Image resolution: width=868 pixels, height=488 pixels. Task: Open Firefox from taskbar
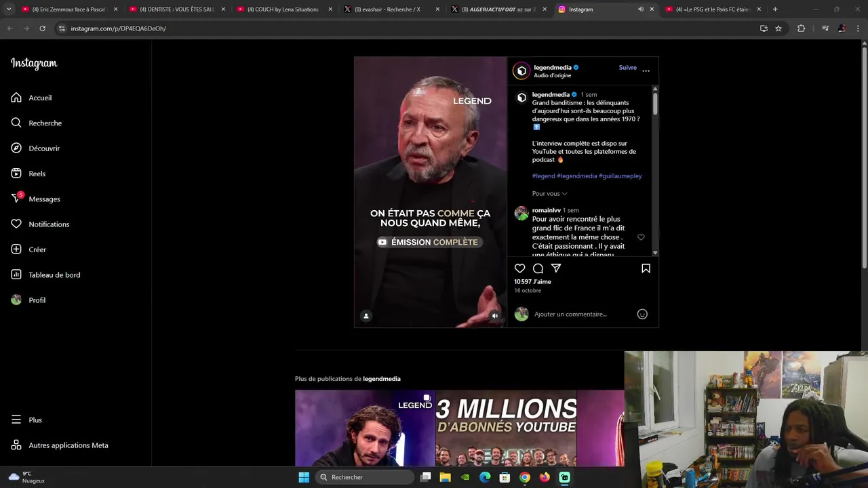pos(545,477)
